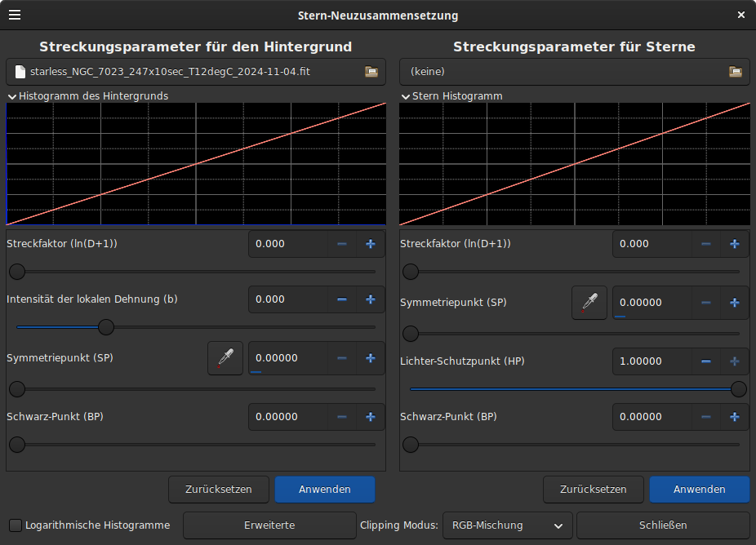Open the hamburger menu in title bar
This screenshot has width=756, height=545.
click(x=15, y=15)
